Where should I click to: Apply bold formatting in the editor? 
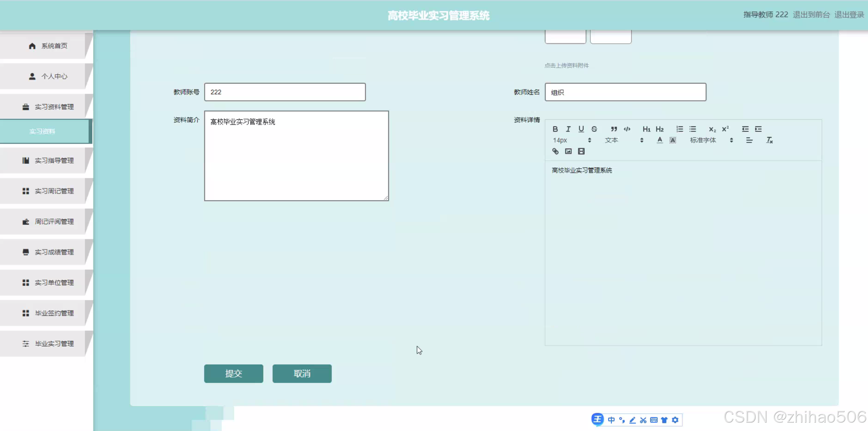click(x=555, y=129)
